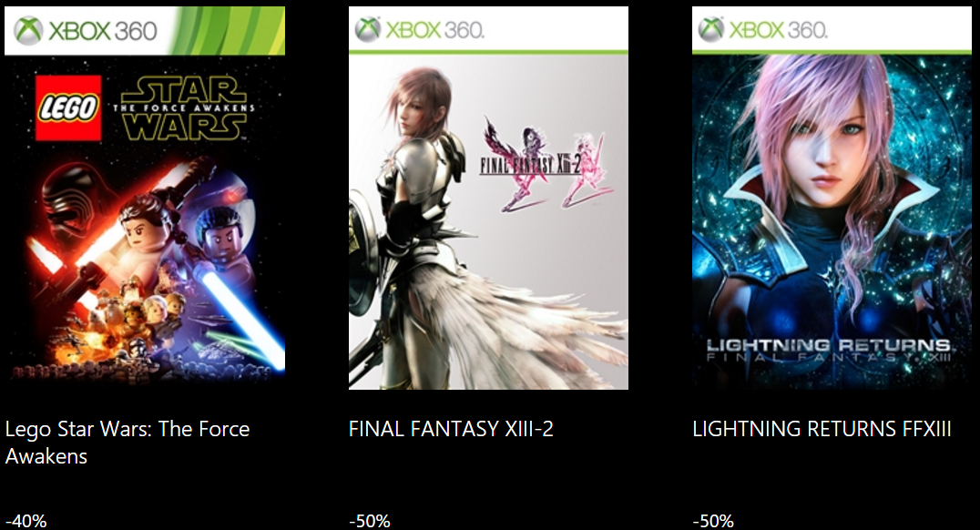Click the Xbox sphere logo above Lightning Returns
This screenshot has width=980, height=530.
(710, 29)
